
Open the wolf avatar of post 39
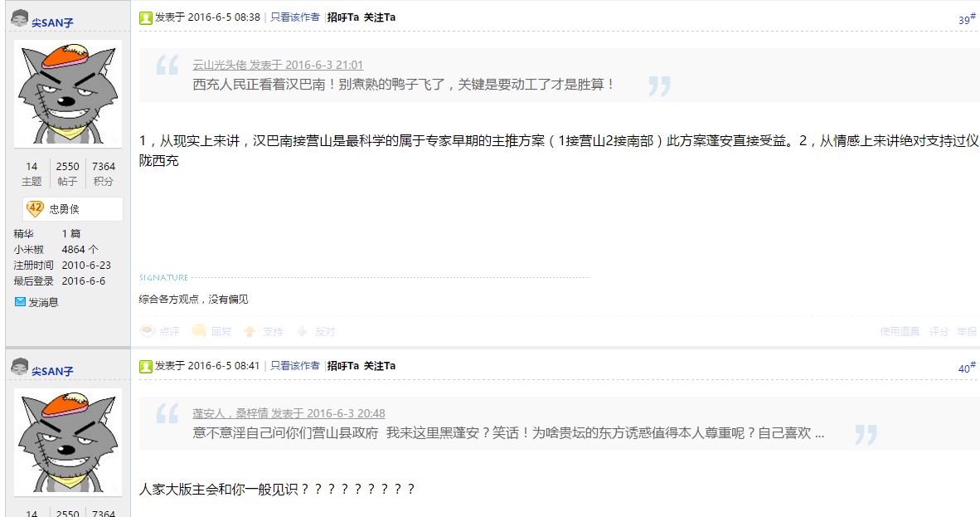click(67, 93)
